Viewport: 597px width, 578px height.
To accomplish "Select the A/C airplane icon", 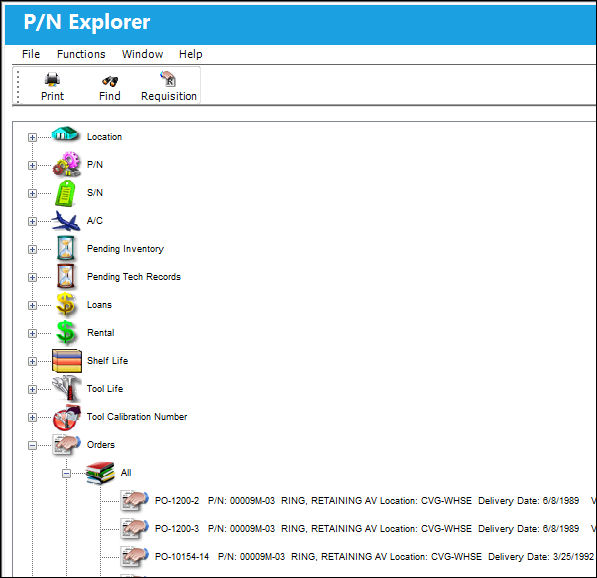I will (66, 221).
